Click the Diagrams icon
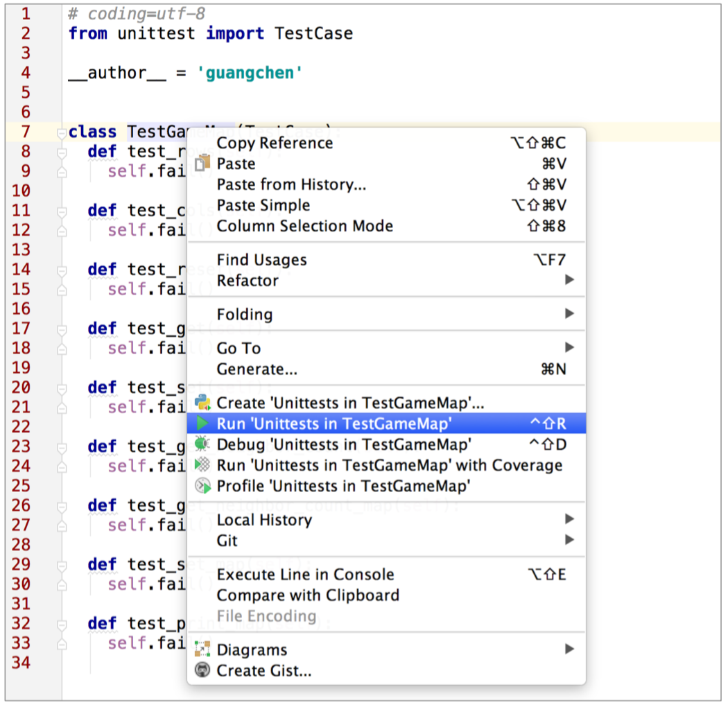Viewport: 728px width, 707px height. click(x=202, y=649)
